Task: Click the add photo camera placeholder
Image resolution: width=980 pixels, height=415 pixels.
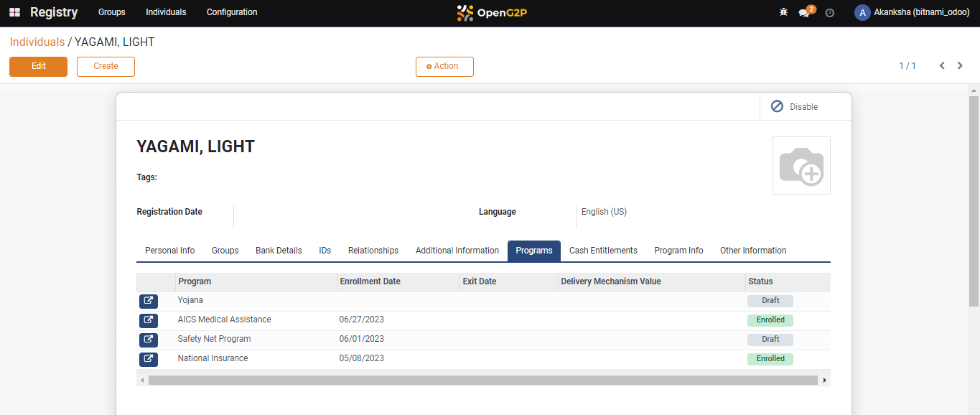Action: tap(801, 166)
